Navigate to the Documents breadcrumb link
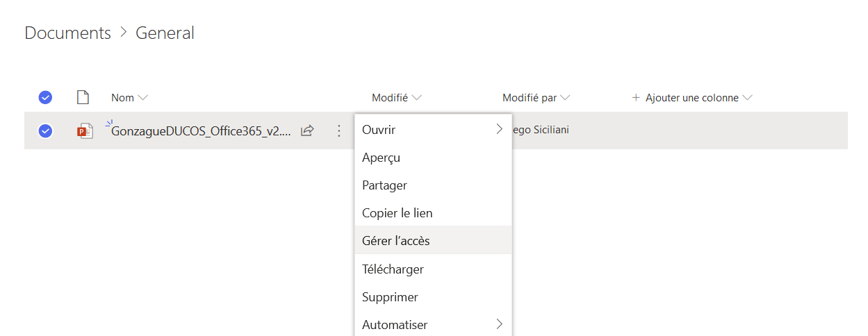This screenshot has width=868, height=336. pos(67,33)
